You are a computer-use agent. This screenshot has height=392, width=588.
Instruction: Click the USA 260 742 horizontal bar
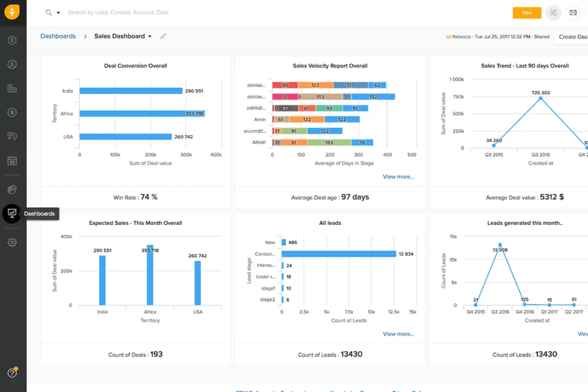pyautogui.click(x=126, y=137)
